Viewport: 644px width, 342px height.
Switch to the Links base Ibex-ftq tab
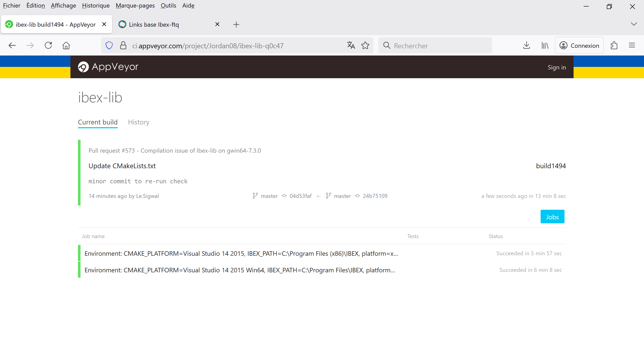(x=154, y=25)
